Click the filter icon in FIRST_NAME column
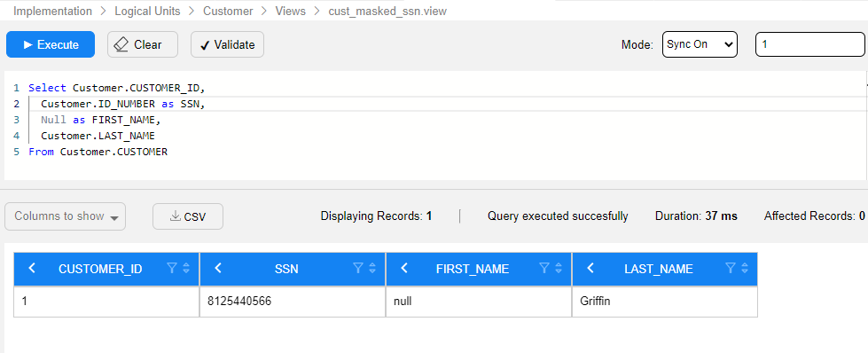The image size is (868, 353). pyautogui.click(x=544, y=268)
